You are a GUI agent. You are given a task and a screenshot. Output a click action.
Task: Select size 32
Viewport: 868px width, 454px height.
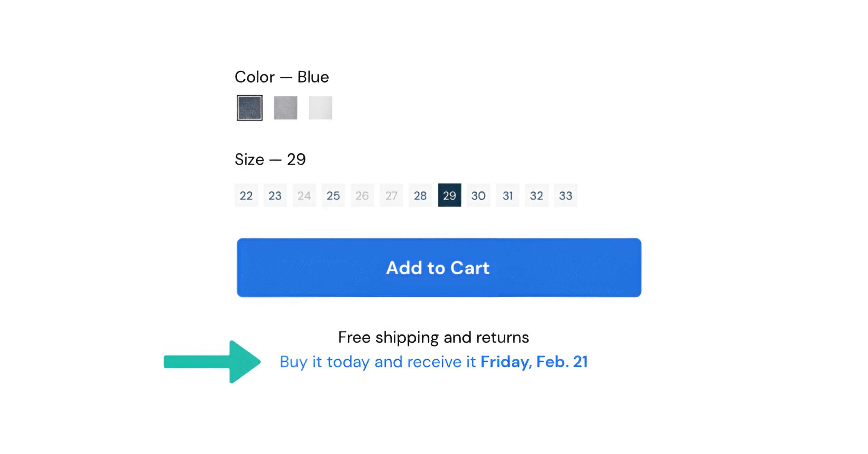click(x=536, y=195)
